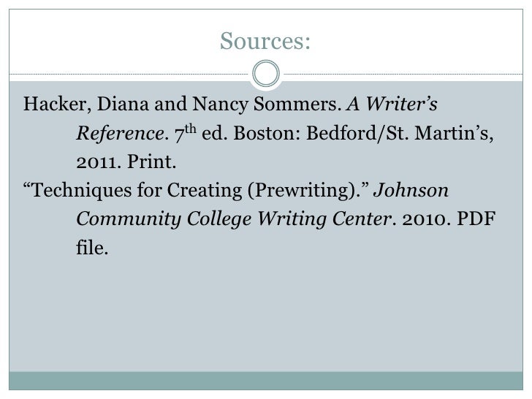Click the year "2010."
Viewport: 532px width, 399px height.
[x=427, y=219]
